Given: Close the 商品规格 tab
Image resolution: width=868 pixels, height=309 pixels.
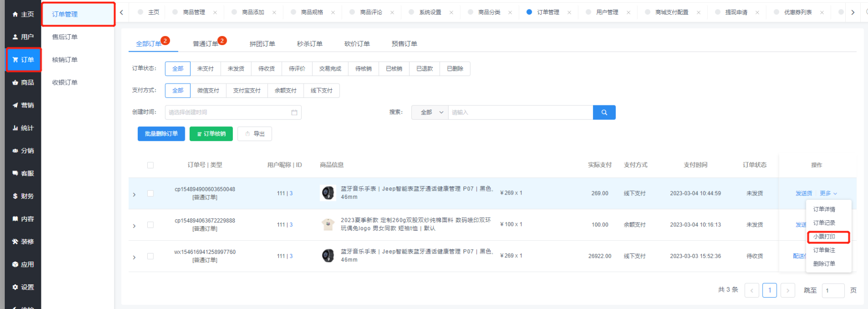Looking at the screenshot, I should [x=333, y=12].
